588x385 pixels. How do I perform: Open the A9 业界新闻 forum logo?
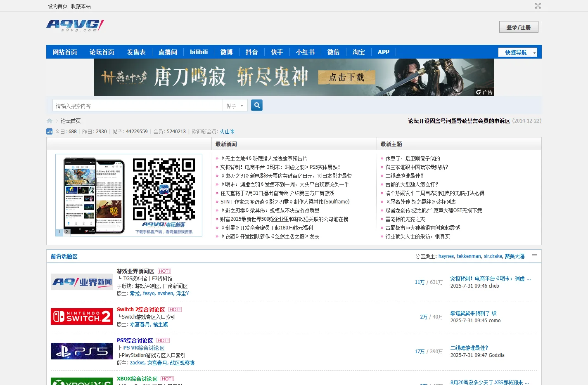[x=82, y=282]
